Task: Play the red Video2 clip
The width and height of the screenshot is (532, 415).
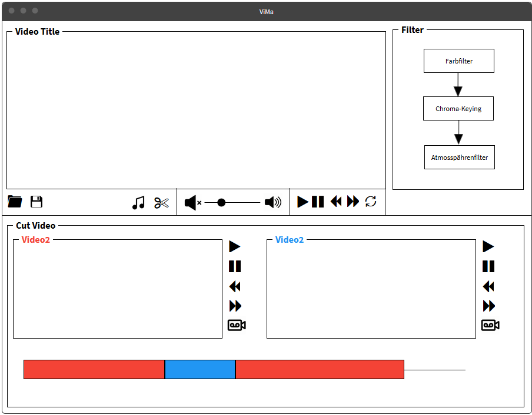Action: pos(235,246)
